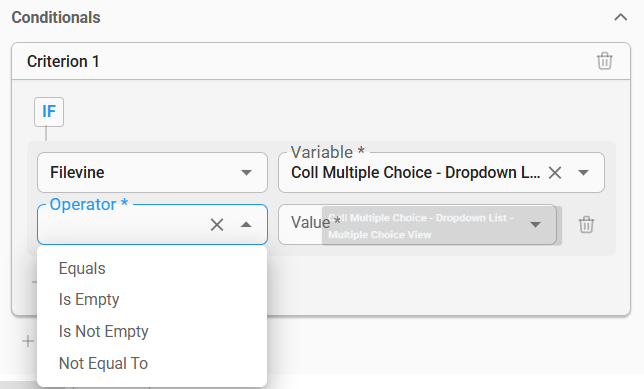The height and width of the screenshot is (389, 644).
Task: Click the trash icon beside the Value field
Action: pos(586,224)
